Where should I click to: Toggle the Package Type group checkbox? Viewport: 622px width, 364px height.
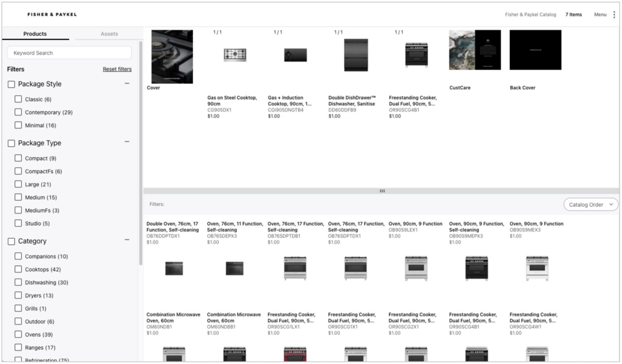[x=11, y=143]
